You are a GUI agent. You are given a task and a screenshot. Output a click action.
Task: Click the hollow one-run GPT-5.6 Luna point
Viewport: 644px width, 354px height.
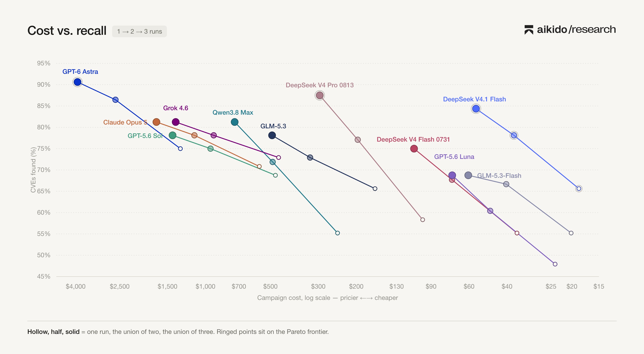click(x=555, y=264)
